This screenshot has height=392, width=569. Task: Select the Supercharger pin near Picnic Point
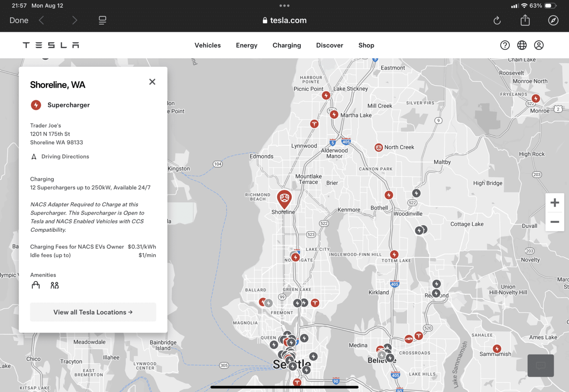click(x=326, y=95)
